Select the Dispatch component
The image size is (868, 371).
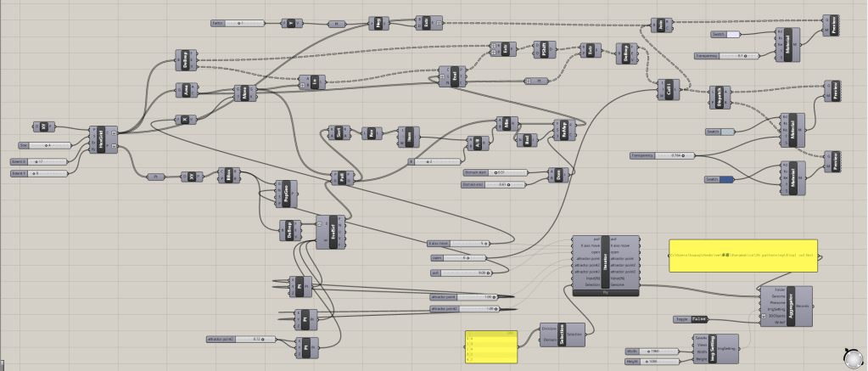click(x=721, y=100)
